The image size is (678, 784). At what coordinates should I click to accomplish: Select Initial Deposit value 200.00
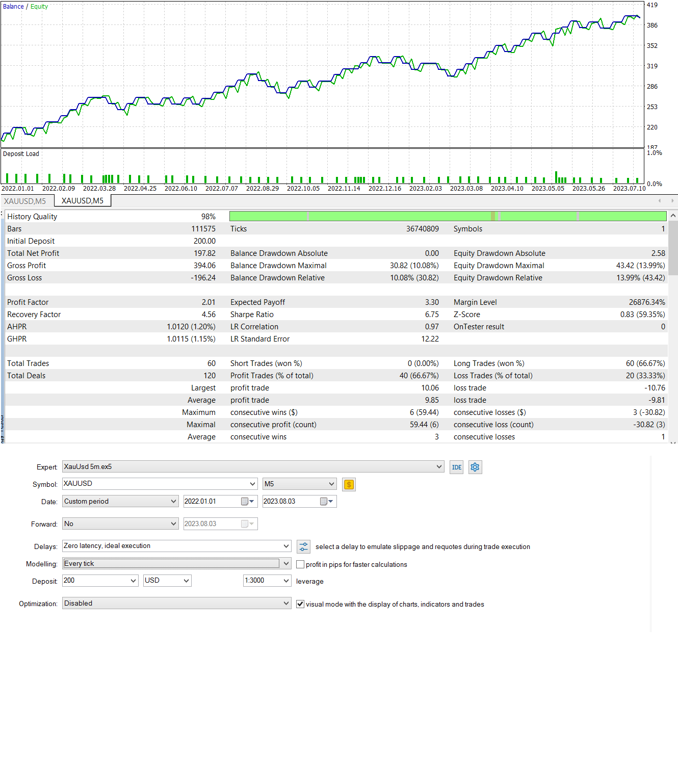click(x=204, y=241)
